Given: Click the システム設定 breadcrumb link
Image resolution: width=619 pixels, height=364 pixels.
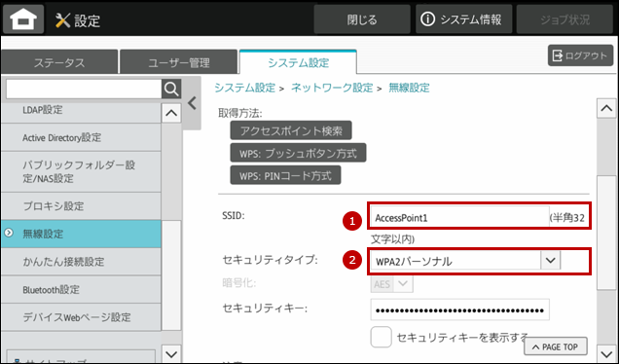Looking at the screenshot, I should [244, 88].
